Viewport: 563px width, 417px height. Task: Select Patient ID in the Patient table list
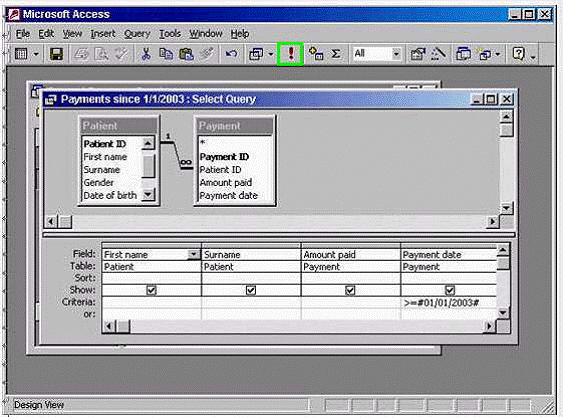pyautogui.click(x=104, y=144)
